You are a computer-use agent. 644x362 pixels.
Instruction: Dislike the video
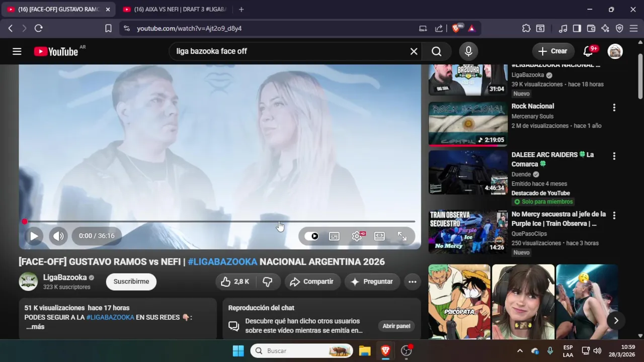268,282
